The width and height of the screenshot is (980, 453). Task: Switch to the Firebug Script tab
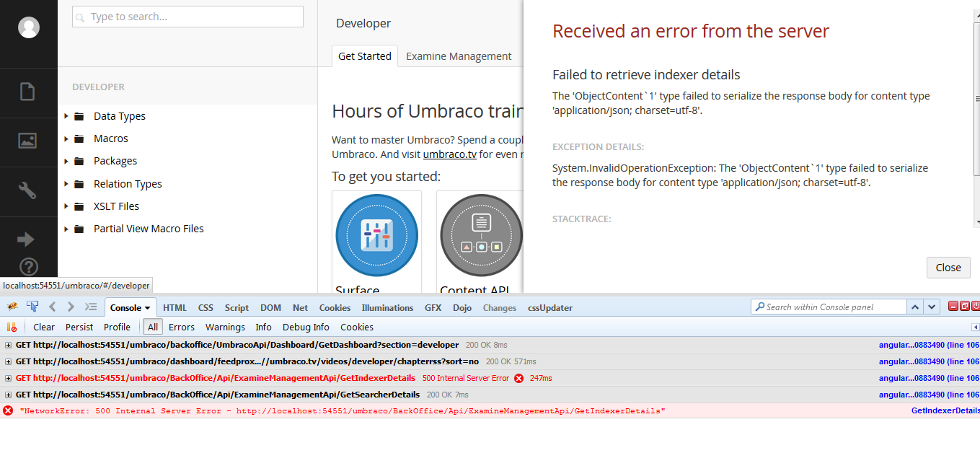(237, 307)
